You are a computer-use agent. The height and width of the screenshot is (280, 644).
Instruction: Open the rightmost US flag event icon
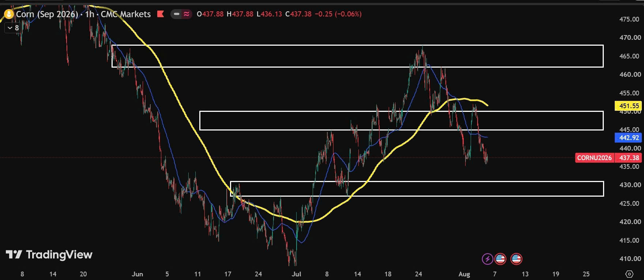516,259
